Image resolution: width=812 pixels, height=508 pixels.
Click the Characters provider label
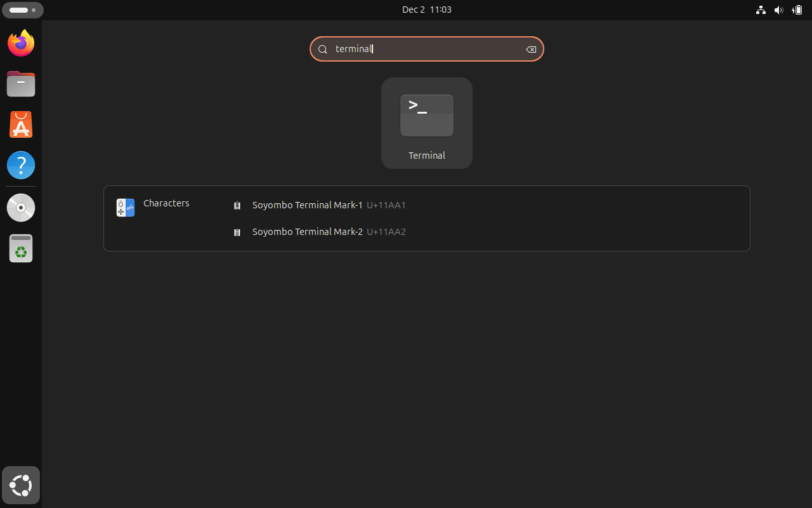pos(166,203)
